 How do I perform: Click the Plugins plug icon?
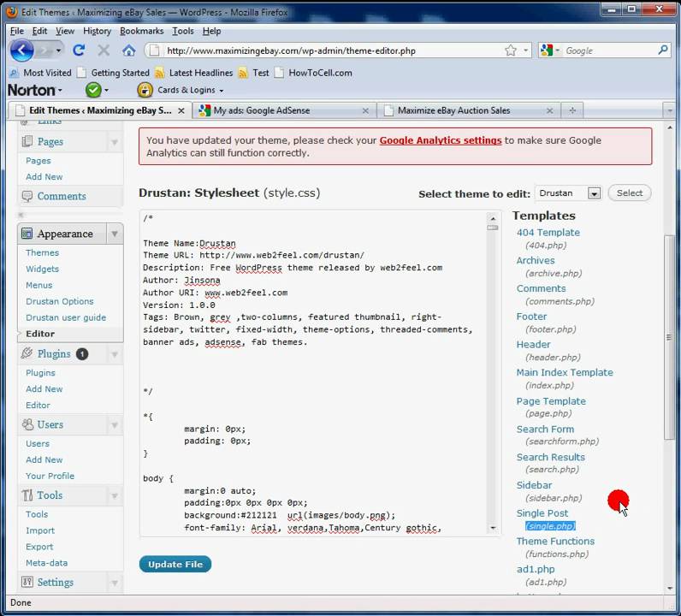coord(27,353)
